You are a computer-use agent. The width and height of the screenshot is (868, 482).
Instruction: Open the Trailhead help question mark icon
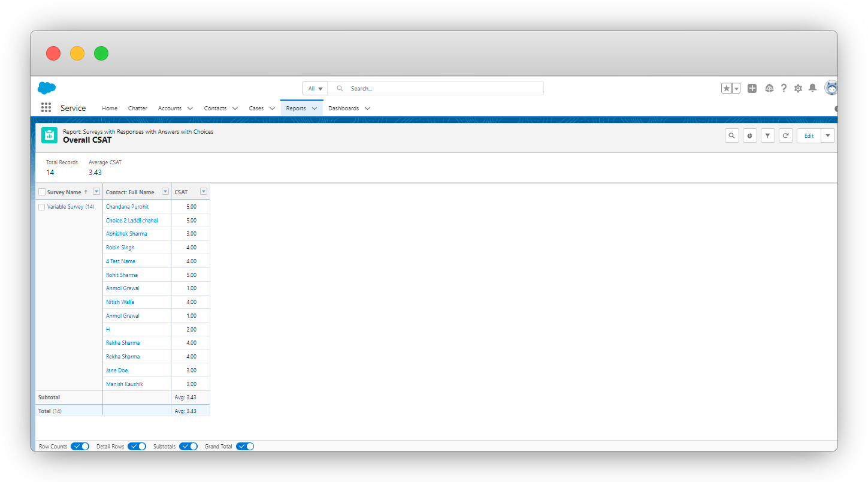[784, 88]
